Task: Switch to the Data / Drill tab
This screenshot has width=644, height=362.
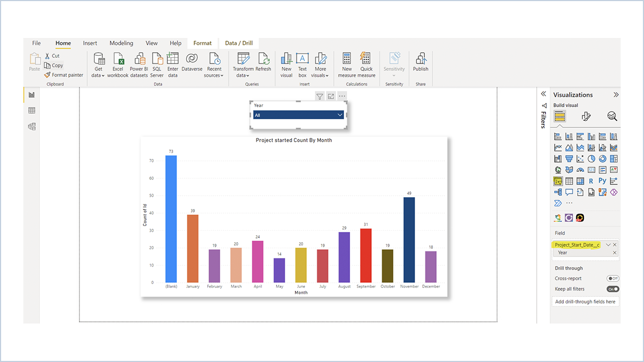Action: [239, 43]
